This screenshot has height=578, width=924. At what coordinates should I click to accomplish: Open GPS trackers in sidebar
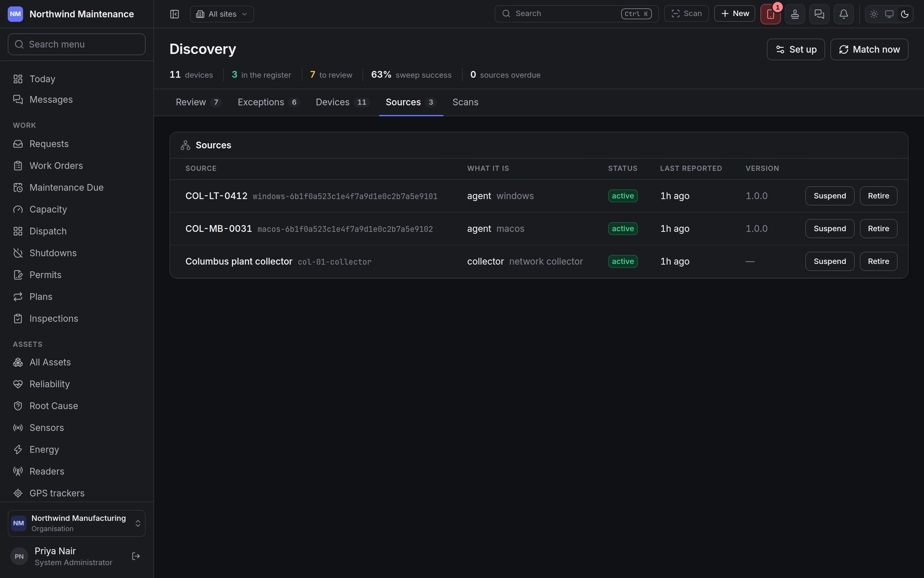pos(76,493)
